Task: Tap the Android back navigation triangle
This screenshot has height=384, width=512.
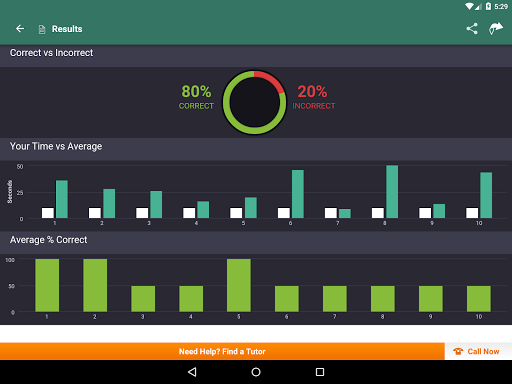Action: click(x=192, y=372)
